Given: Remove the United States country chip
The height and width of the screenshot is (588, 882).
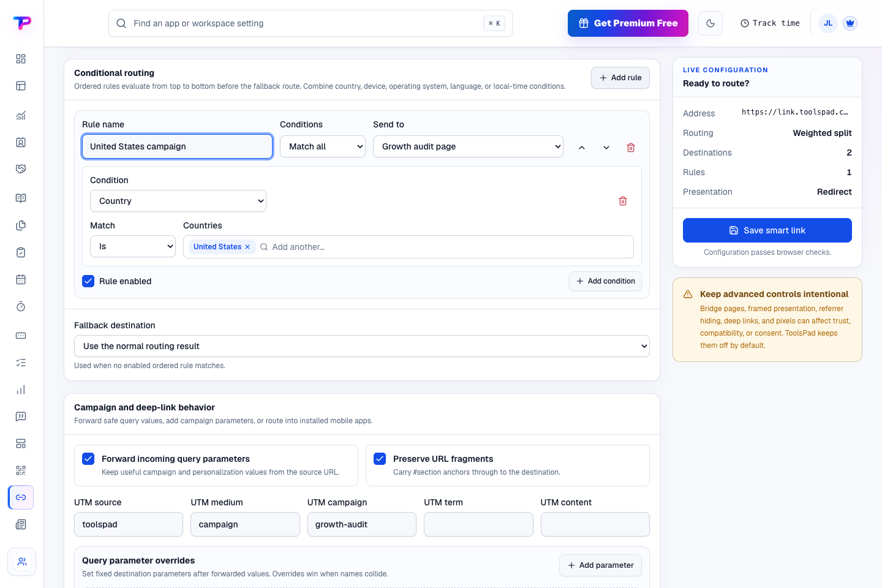Looking at the screenshot, I should tap(247, 247).
